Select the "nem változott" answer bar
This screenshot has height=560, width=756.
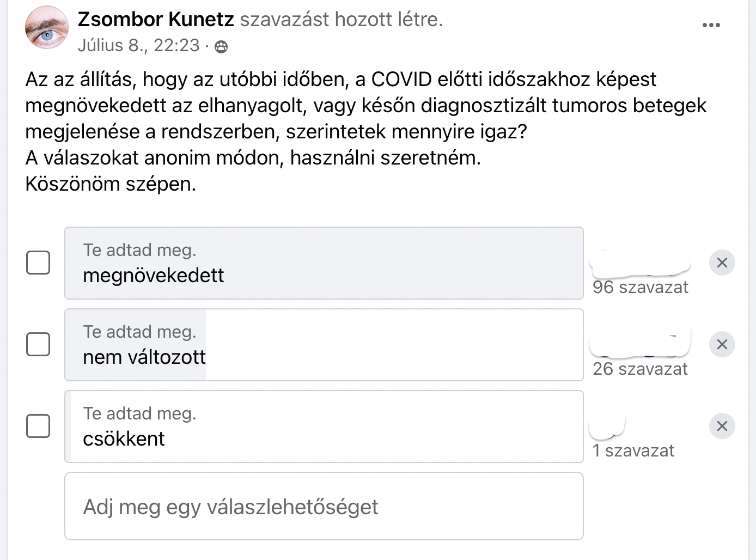point(324,345)
